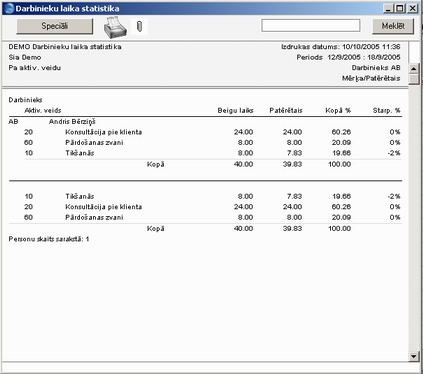Click employee code AB in the report
The height and width of the screenshot is (374, 423).
tap(13, 122)
